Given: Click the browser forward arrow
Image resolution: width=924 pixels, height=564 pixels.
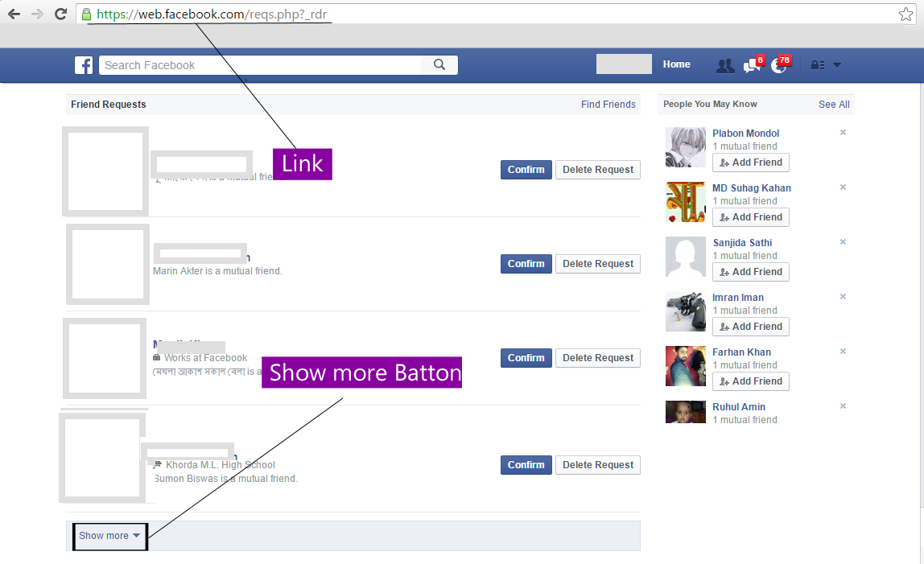Looking at the screenshot, I should click(x=37, y=14).
